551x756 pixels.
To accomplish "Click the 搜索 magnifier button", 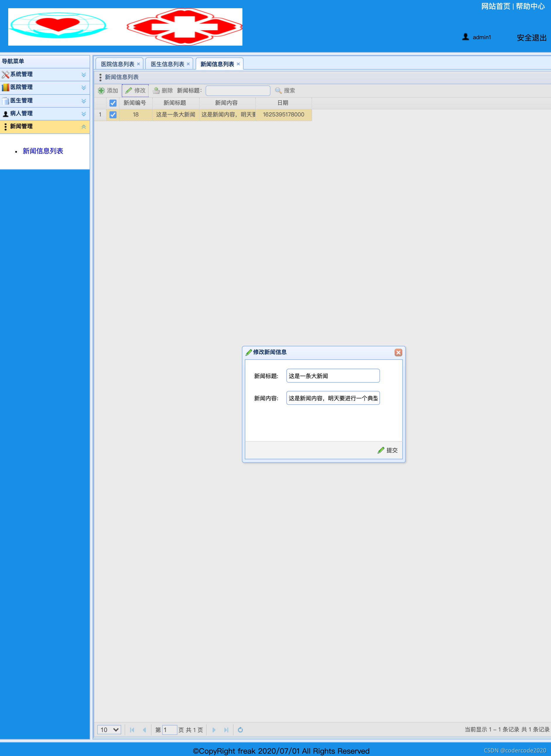I will 285,91.
